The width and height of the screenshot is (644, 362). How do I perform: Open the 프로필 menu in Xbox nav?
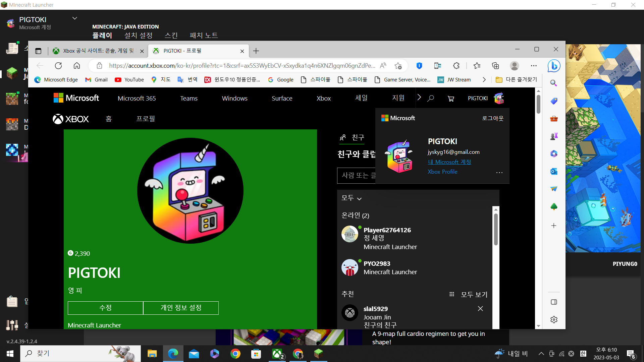146,119
